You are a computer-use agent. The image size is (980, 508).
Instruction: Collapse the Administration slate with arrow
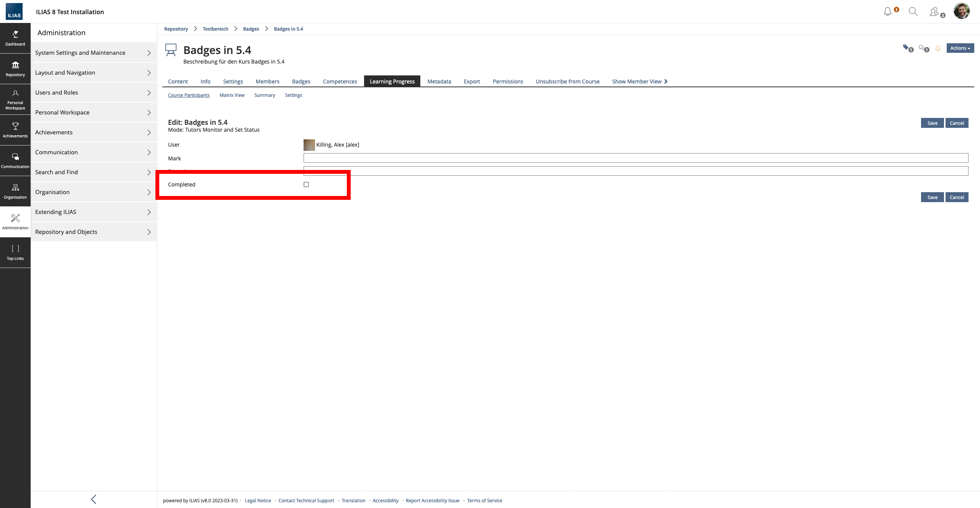[93, 499]
